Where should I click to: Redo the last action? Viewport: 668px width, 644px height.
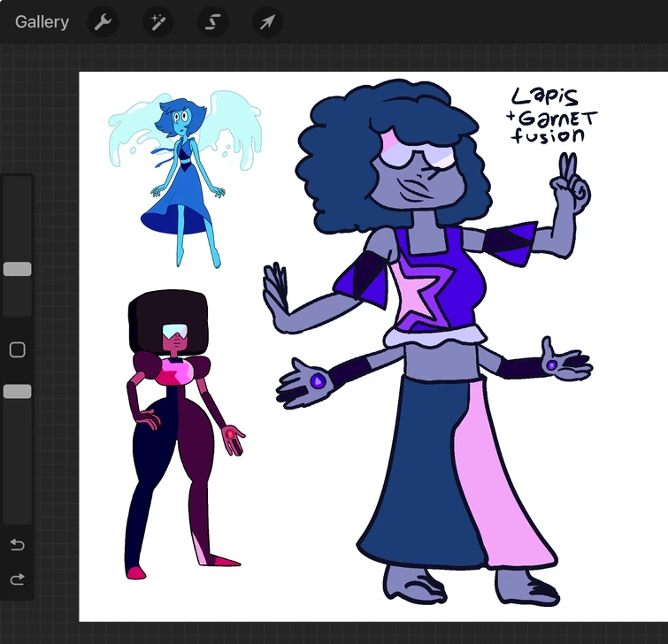click(18, 579)
